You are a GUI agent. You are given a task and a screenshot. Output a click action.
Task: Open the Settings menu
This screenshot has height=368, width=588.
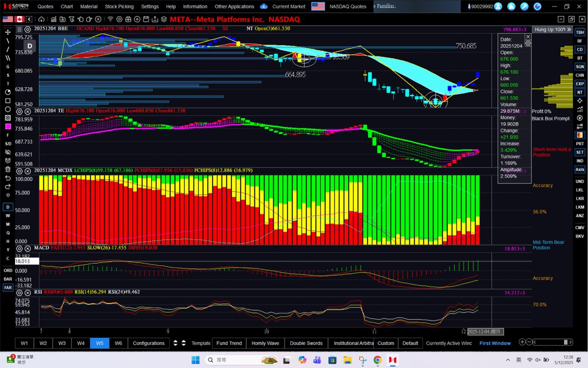pos(150,6)
